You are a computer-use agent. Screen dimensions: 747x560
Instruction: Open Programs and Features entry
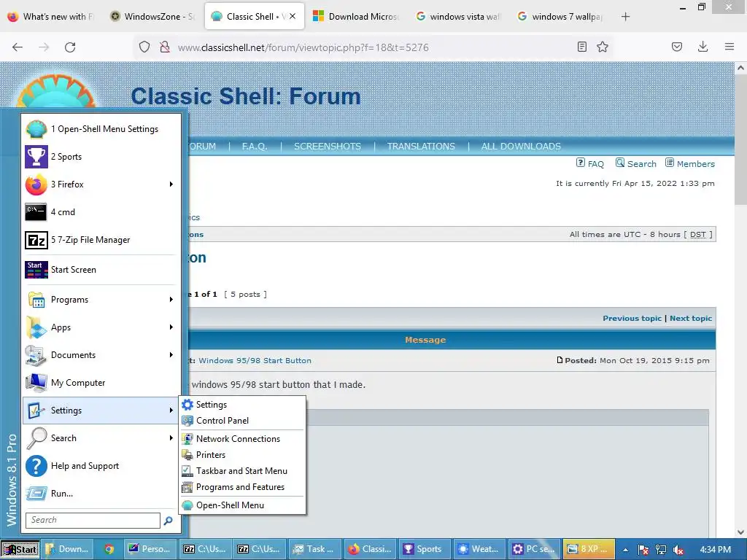[x=244, y=487]
